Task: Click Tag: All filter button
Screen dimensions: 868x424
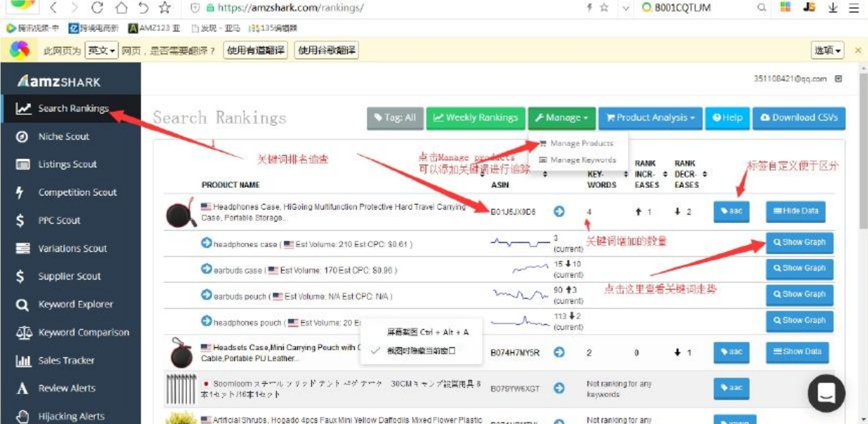Action: coord(395,118)
